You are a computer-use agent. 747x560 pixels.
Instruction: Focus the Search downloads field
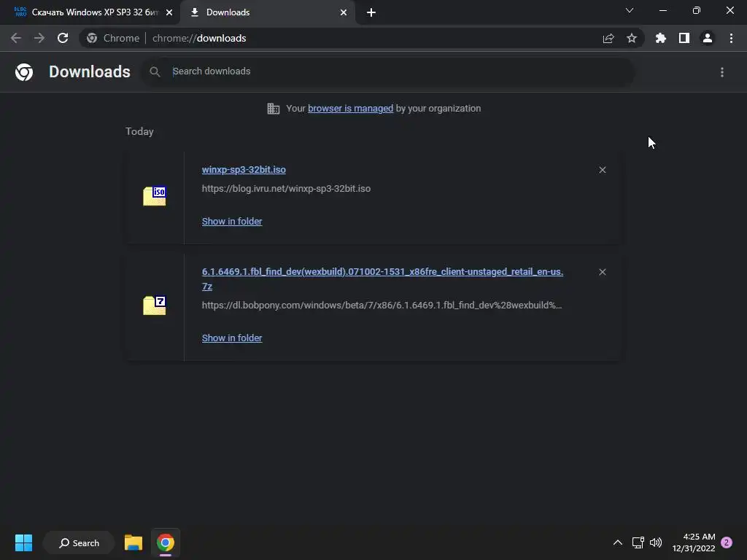388,71
